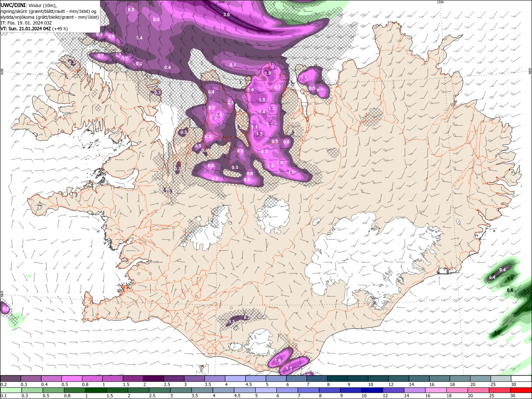Click the dark navy blue 10 rain legend swatch
This screenshot has height=399, width=532.
tap(372, 390)
